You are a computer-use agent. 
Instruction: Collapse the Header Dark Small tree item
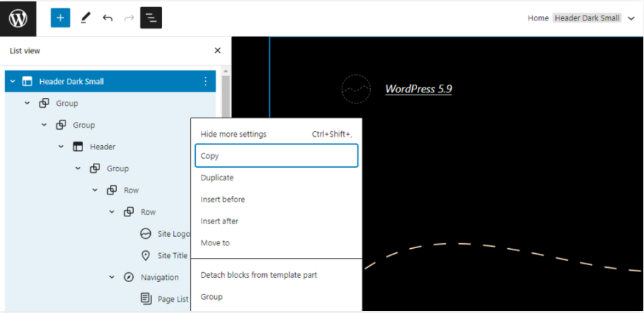(x=13, y=81)
